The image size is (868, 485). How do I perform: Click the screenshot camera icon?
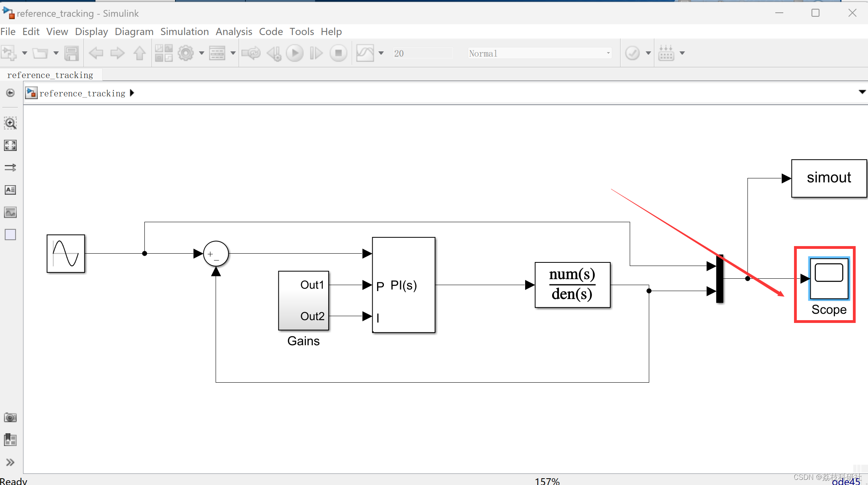point(10,417)
